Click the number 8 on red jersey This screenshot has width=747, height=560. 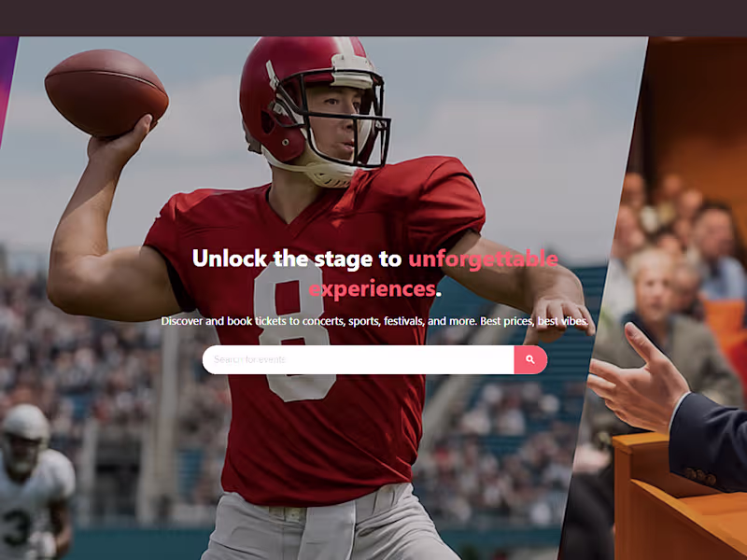click(x=294, y=329)
